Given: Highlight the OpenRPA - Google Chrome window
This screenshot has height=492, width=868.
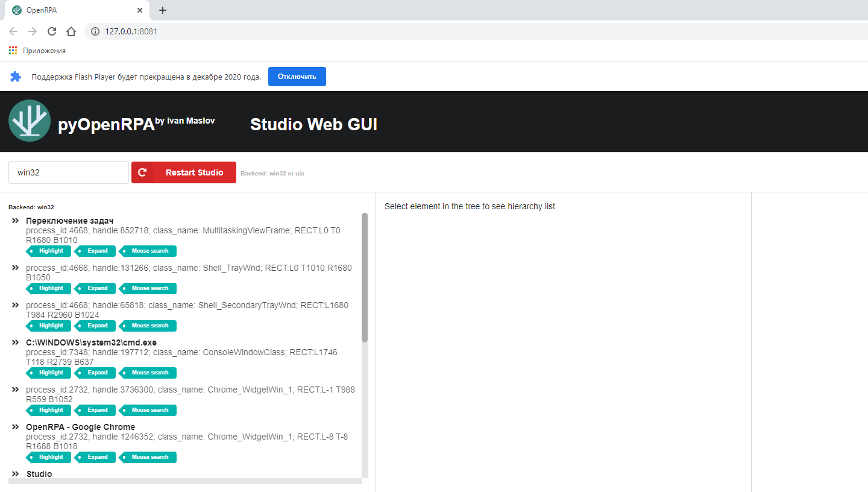Looking at the screenshot, I should [x=49, y=457].
